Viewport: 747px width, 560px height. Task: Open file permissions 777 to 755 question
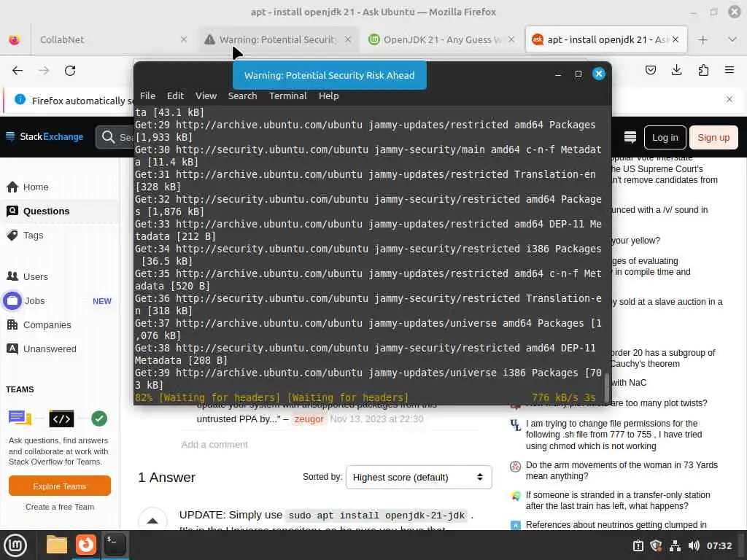coord(614,435)
